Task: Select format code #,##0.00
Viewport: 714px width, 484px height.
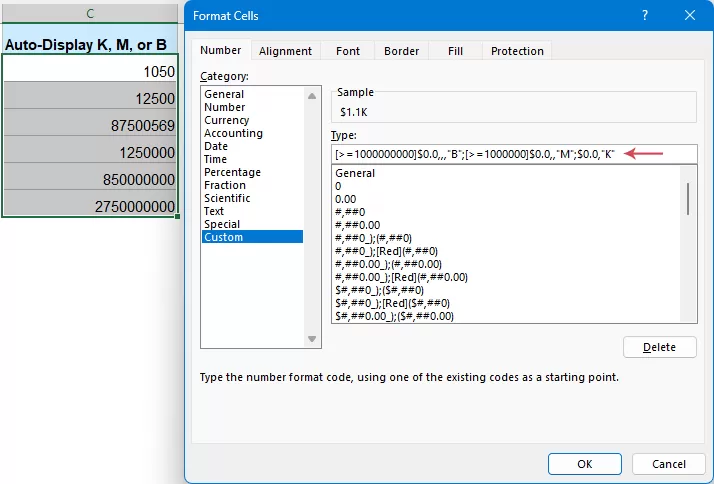Action: click(506, 225)
